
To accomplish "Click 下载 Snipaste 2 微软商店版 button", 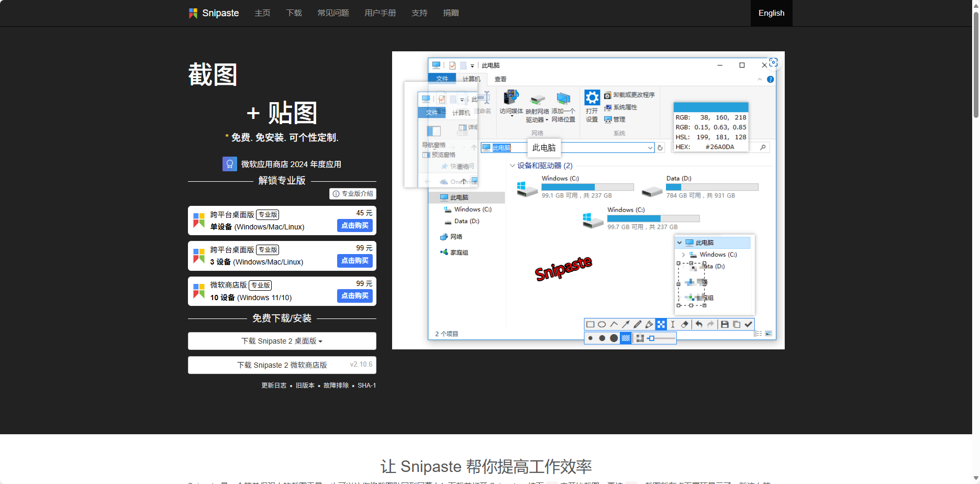I will pyautogui.click(x=282, y=365).
